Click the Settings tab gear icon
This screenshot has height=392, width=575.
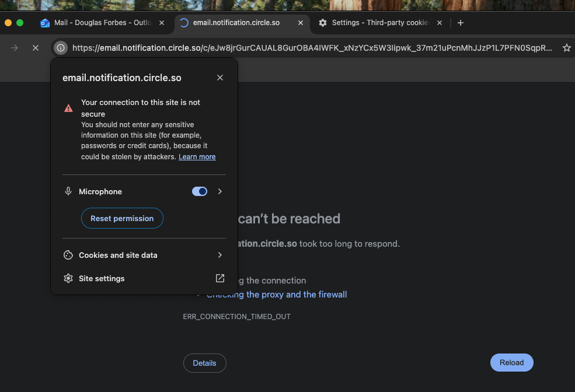click(323, 23)
